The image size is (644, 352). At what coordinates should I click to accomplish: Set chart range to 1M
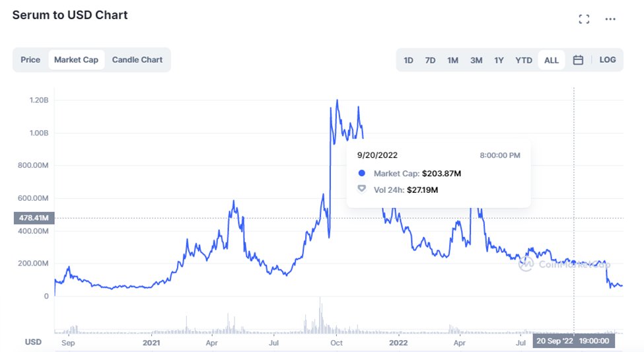coord(452,60)
